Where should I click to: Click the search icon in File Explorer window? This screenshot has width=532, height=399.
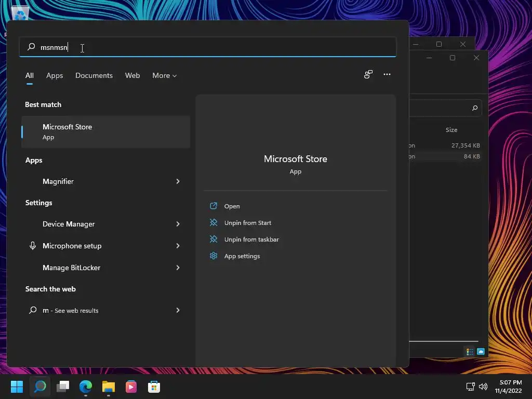475,108
